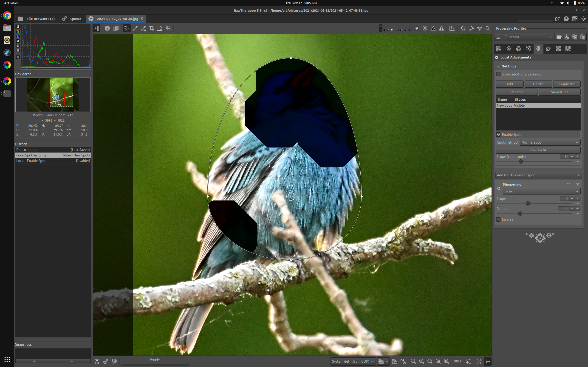Select the Crop tool in toolbar
The width and height of the screenshot is (588, 367).
152,28
